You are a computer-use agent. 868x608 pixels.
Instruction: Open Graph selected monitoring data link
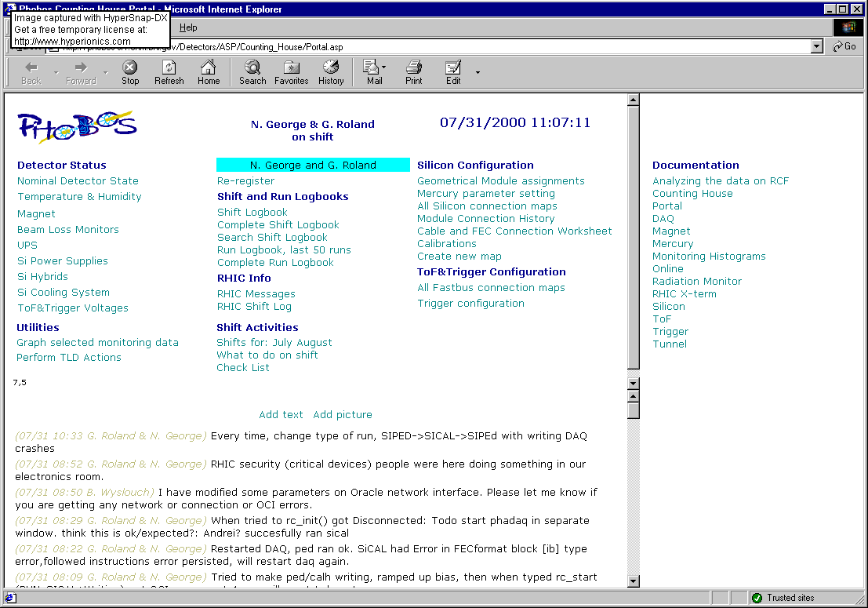pos(97,343)
